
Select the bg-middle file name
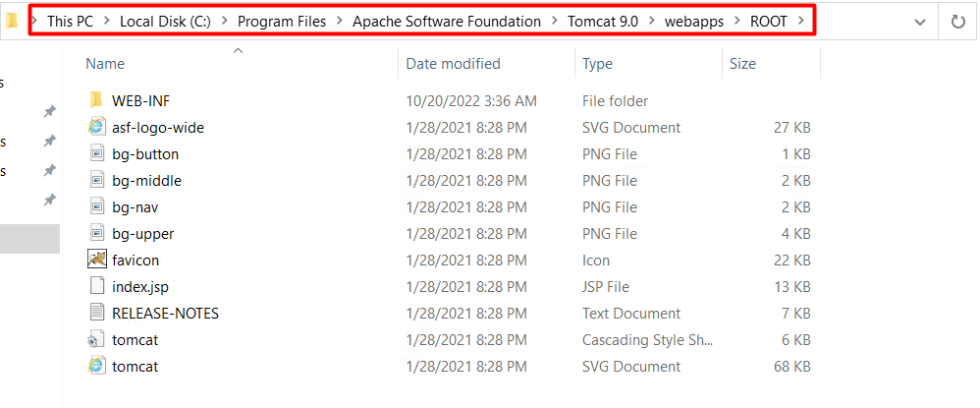click(147, 181)
